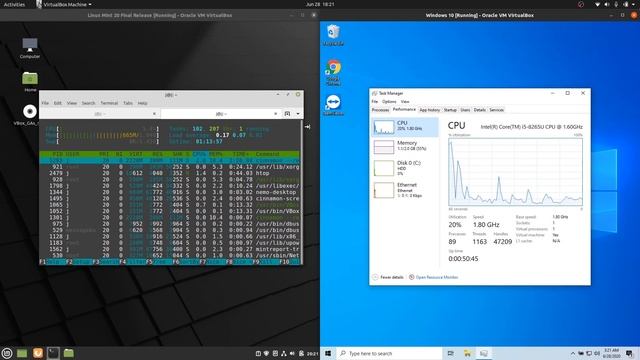Open the terminal's Terminal menu
The image size is (640, 360).
pyautogui.click(x=109, y=103)
